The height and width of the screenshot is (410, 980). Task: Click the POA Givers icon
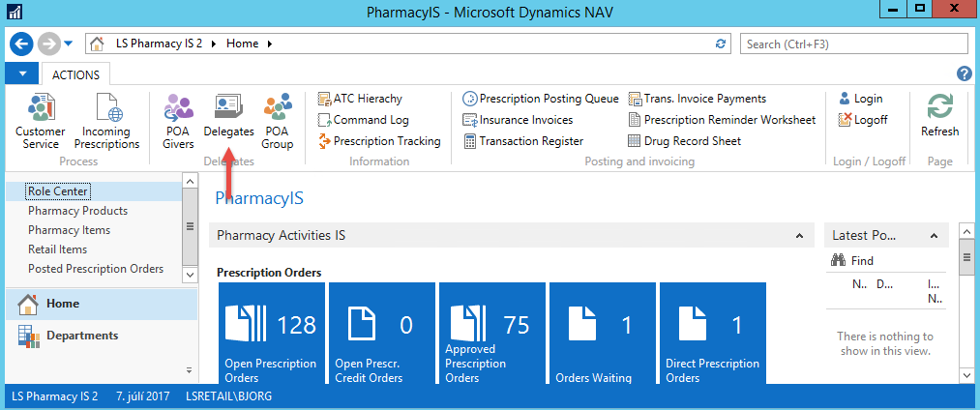pyautogui.click(x=178, y=121)
